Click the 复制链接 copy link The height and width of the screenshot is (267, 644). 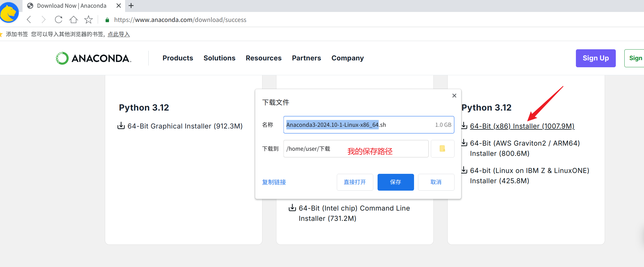click(x=274, y=182)
